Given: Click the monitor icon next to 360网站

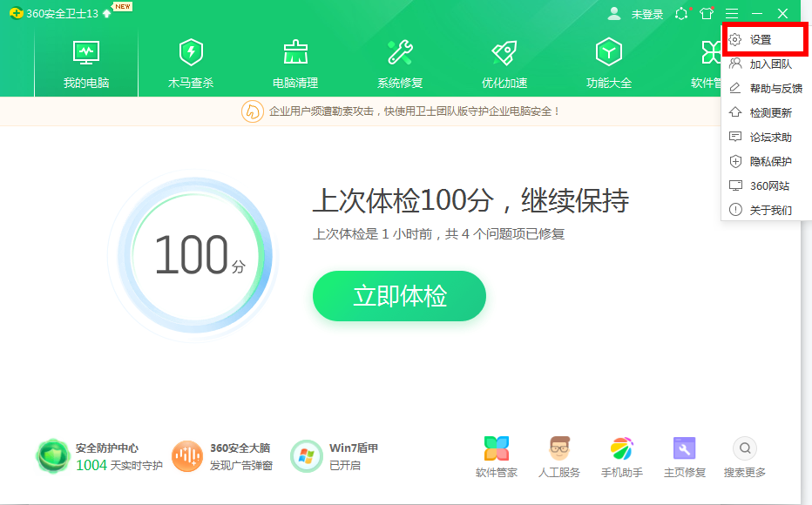Looking at the screenshot, I should (x=735, y=185).
